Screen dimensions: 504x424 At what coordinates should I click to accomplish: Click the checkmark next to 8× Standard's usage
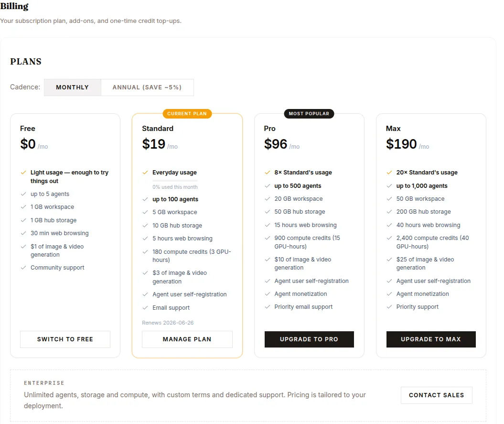[268, 173]
